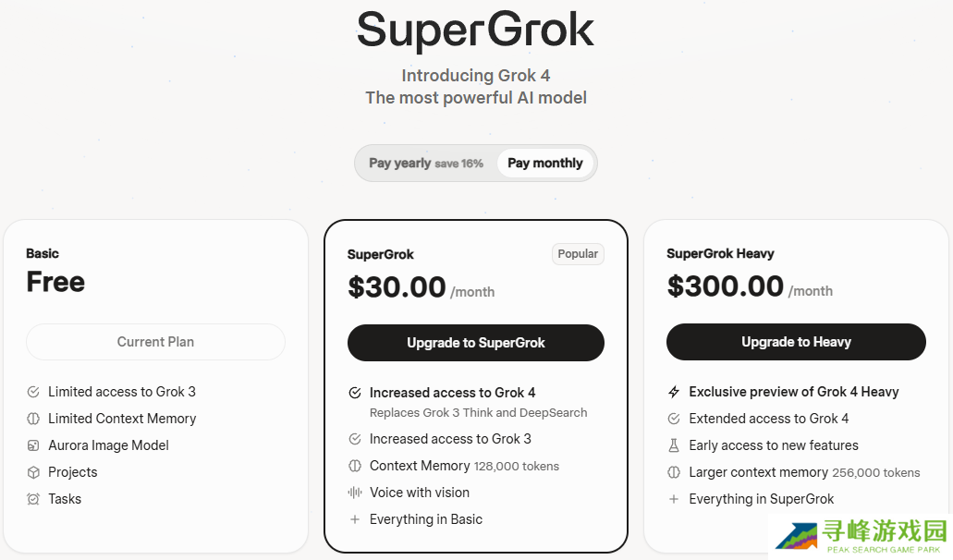
Task: Click the plus icon beside Everything in SuperGrok
Action: click(674, 499)
